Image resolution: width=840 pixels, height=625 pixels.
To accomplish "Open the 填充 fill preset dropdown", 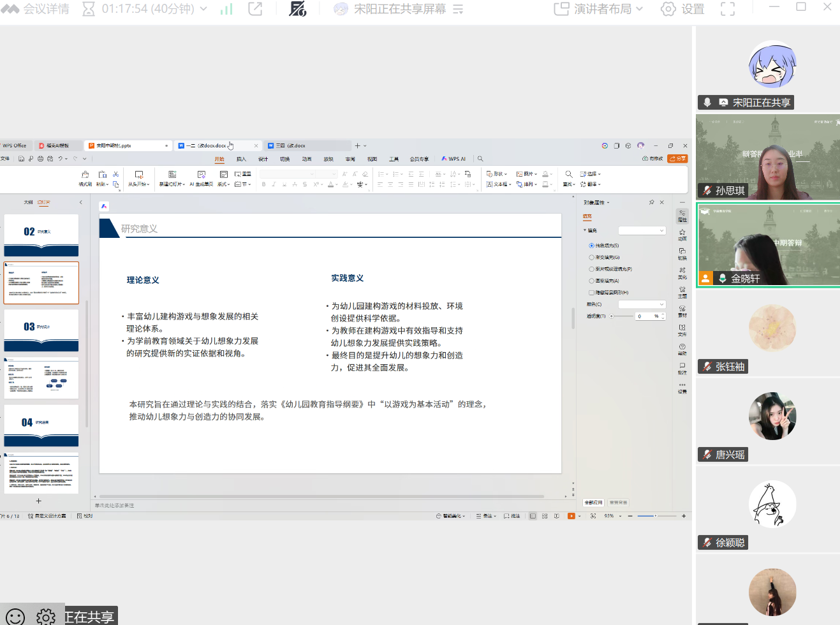I will (x=642, y=231).
